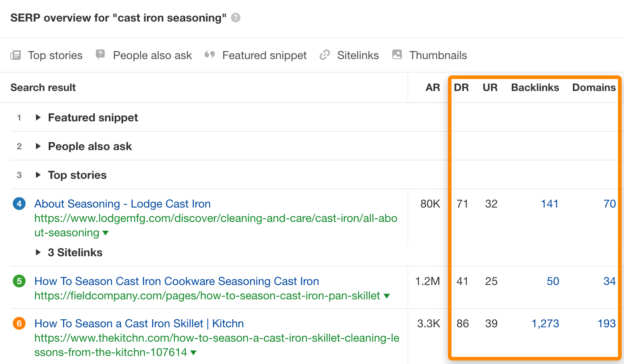Click the Sitelinks link icon
The image size is (624, 364).
[x=324, y=55]
